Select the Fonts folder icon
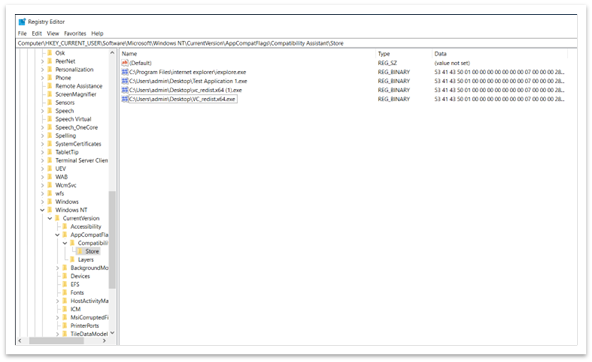 click(65, 293)
